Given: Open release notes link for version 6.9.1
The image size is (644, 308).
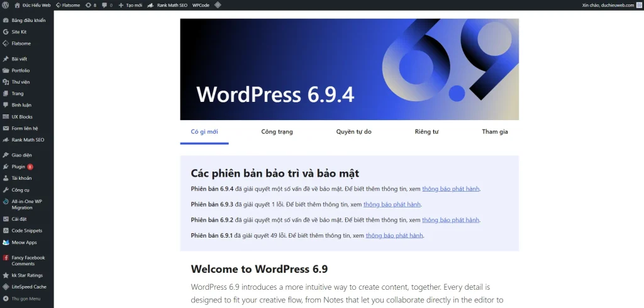Looking at the screenshot, I should pos(394,236).
